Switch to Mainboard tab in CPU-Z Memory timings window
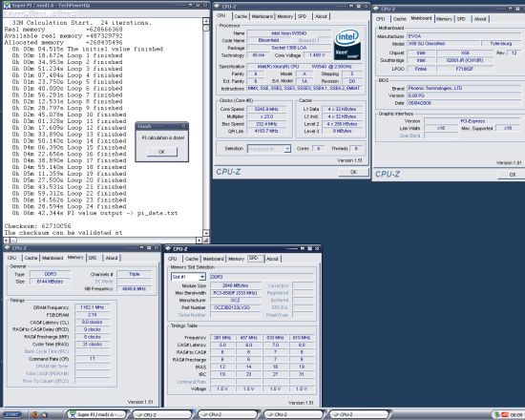 click(52, 258)
